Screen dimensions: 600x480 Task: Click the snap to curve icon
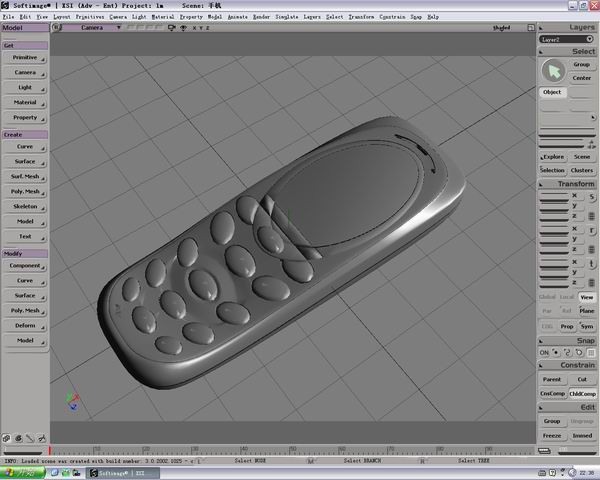tap(567, 352)
